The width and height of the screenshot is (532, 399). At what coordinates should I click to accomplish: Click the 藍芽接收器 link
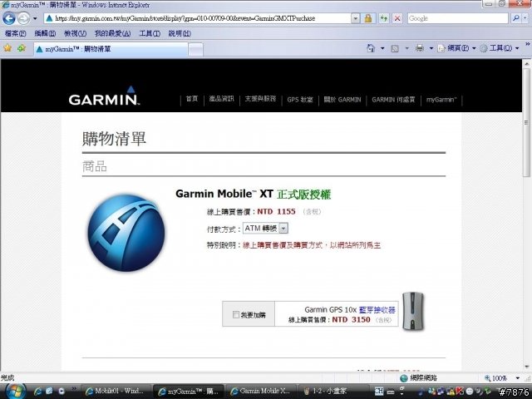377,310
